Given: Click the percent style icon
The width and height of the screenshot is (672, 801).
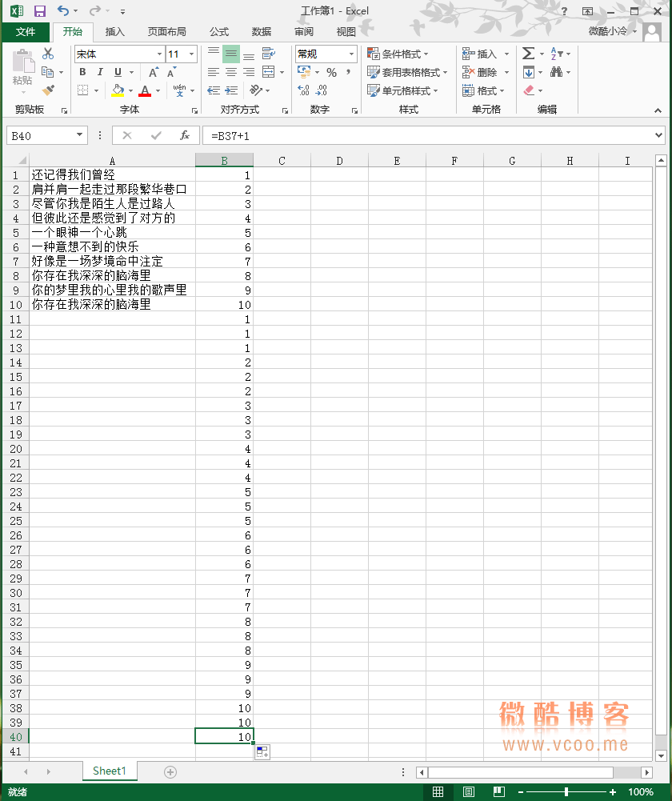Looking at the screenshot, I should tap(331, 72).
